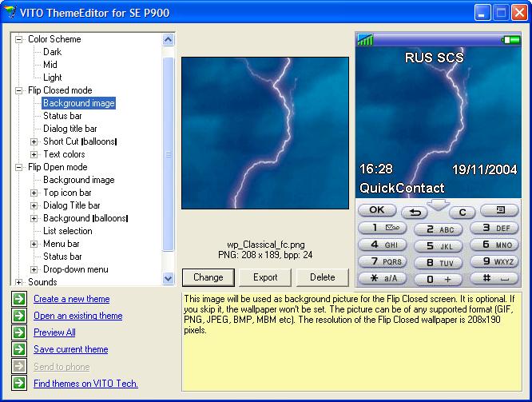Select the Dark color scheme item
The image size is (532, 402).
52,52
